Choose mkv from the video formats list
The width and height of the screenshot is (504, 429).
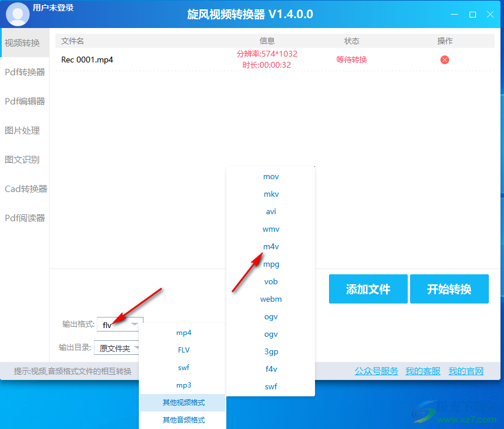point(270,194)
